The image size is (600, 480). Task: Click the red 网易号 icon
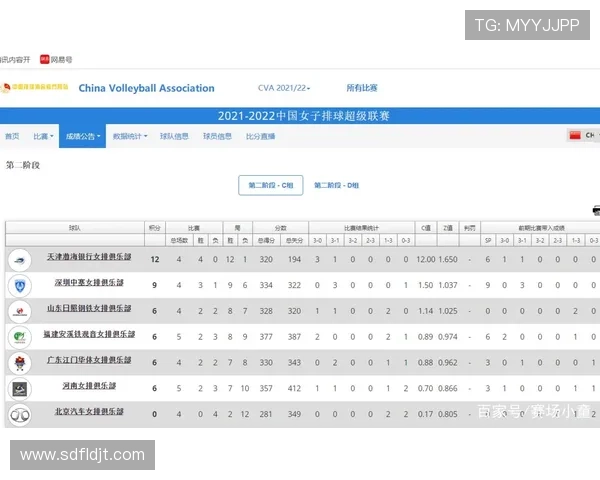pyautogui.click(x=44, y=59)
